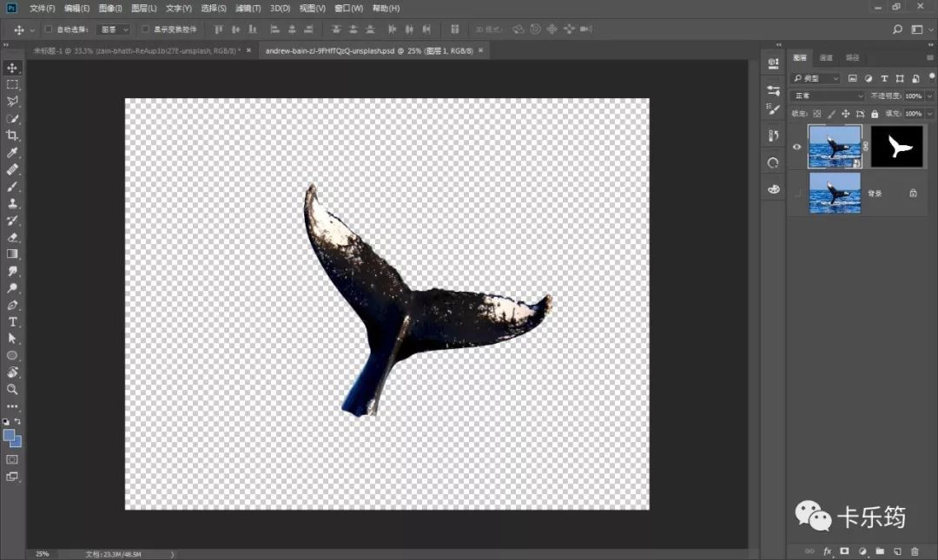The image size is (938, 560).
Task: Select the Layer 1 mask thumbnail
Action: [x=896, y=147]
